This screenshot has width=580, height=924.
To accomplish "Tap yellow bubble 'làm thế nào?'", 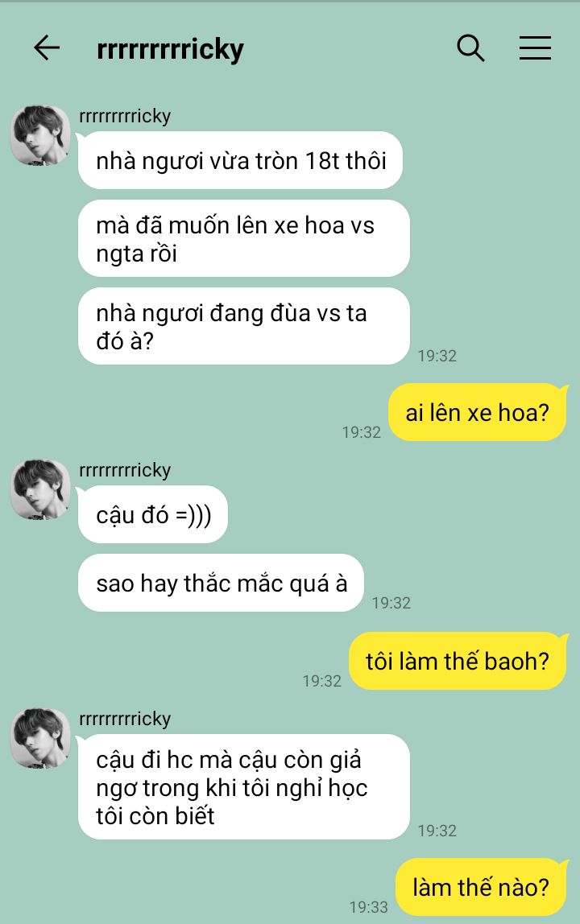I will point(480,887).
